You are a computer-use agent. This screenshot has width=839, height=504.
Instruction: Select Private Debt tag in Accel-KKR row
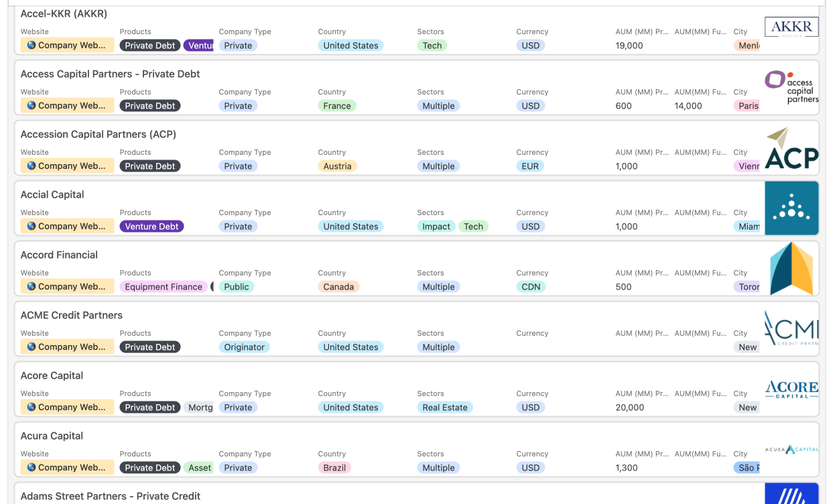click(x=150, y=46)
